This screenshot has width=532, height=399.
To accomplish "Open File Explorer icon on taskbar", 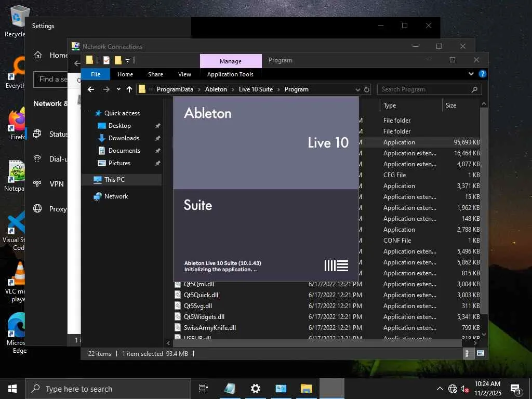I will 306,389.
